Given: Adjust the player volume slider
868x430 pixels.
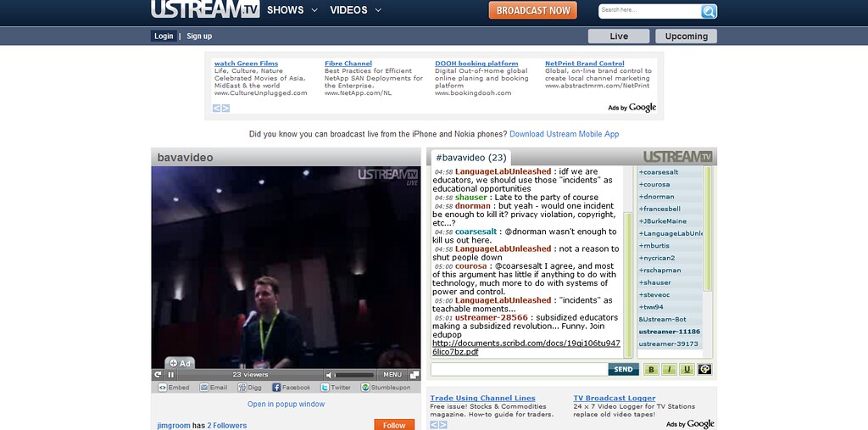Looking at the screenshot, I should (354, 375).
